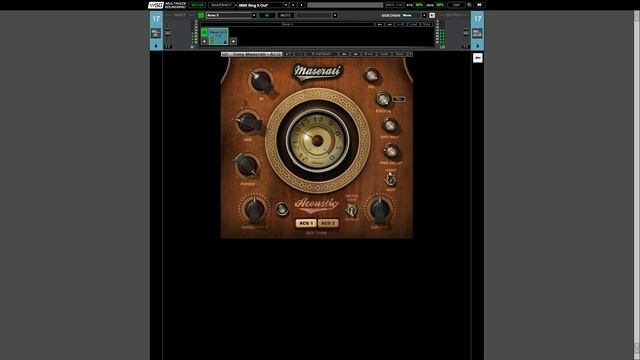Open the rack input routing box
Image resolution: width=640 pixels, height=360 pixels.
click(156, 33)
